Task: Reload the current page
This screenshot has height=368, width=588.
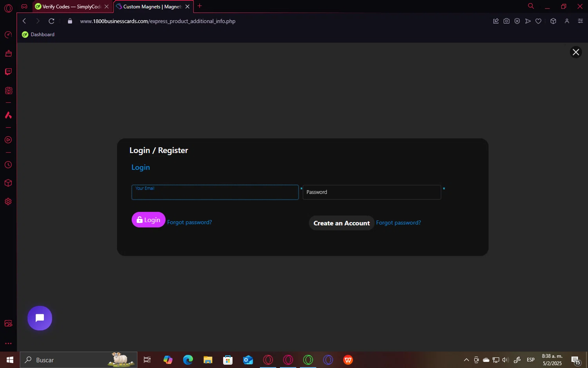Action: (x=51, y=21)
